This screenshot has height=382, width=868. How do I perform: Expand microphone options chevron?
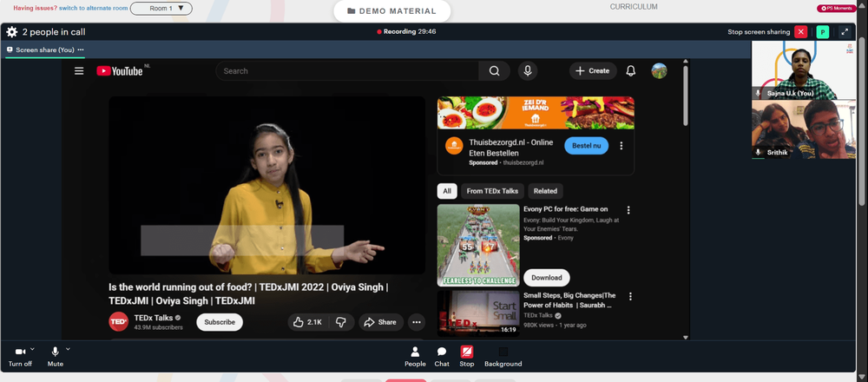(68, 349)
